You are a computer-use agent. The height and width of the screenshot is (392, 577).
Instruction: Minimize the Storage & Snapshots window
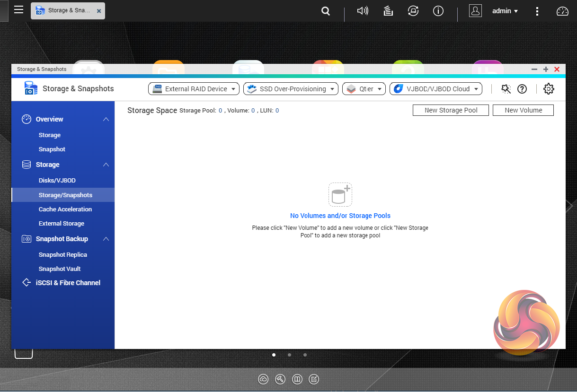coord(534,70)
